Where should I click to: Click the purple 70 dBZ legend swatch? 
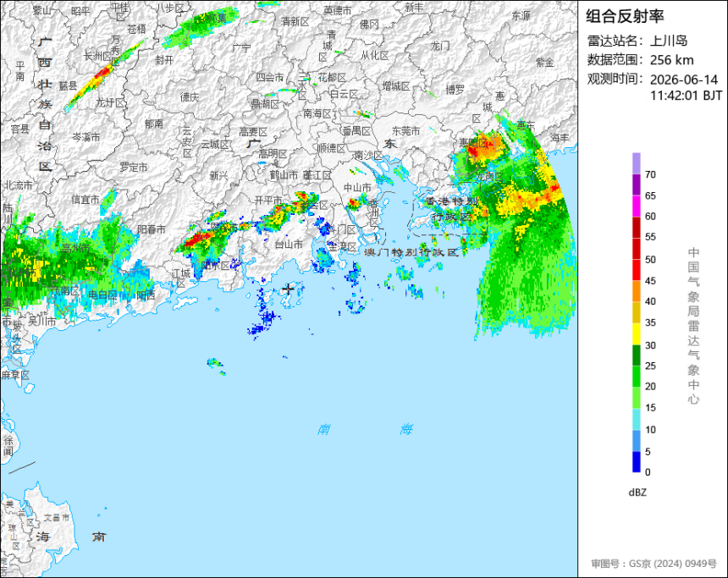pos(636,164)
